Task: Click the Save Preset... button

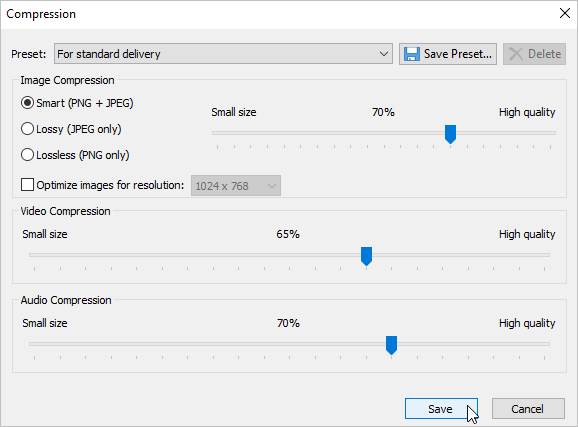Action: click(448, 54)
